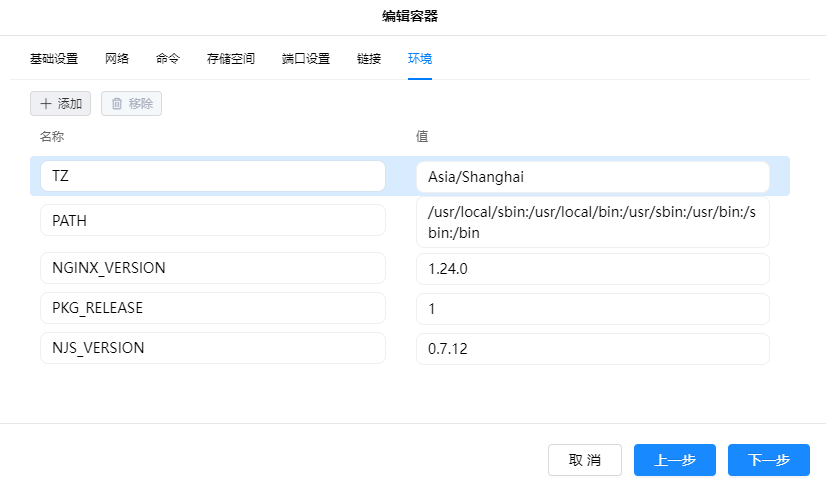Click the 添加 (add) button
The width and height of the screenshot is (826, 491).
(x=60, y=103)
